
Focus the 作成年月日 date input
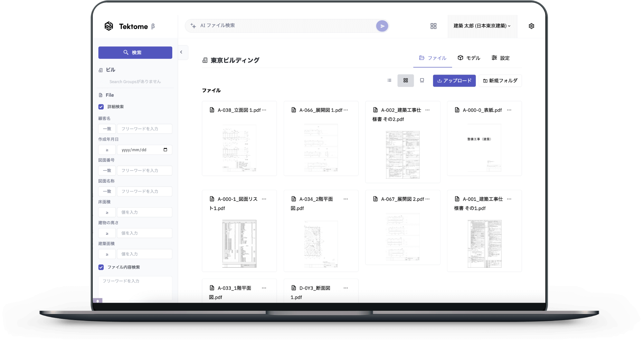coord(145,150)
